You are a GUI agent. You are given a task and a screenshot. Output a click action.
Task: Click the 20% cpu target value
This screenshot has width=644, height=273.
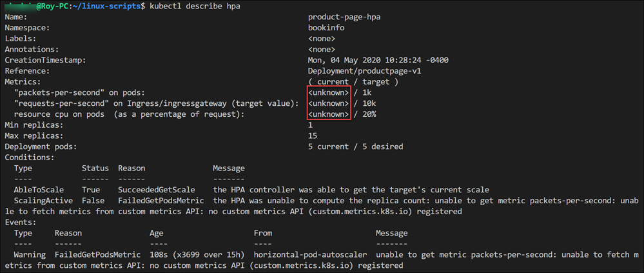tap(369, 114)
